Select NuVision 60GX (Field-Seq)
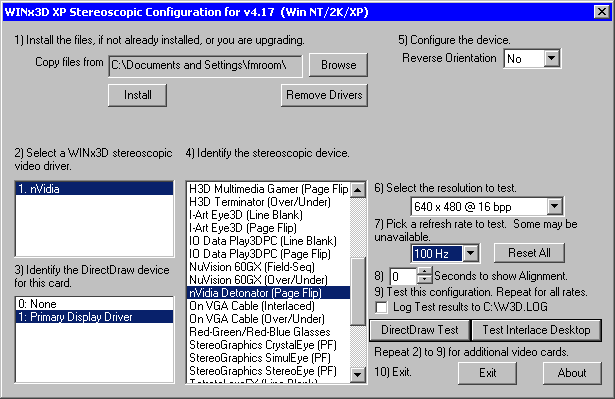The height and width of the screenshot is (399, 615). [268, 267]
